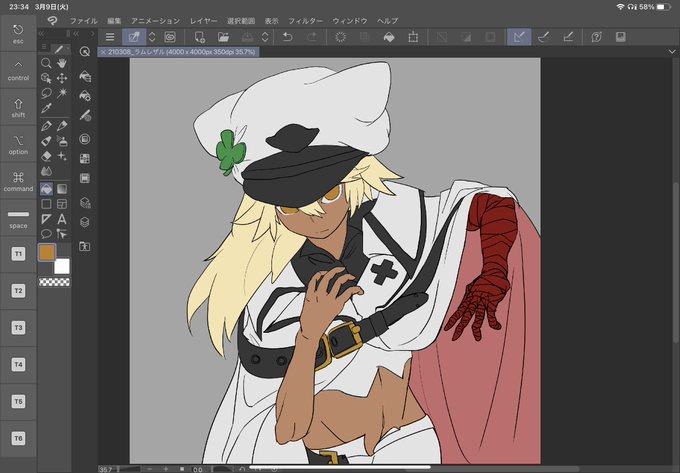Select the Lasso selection tool

46,93
